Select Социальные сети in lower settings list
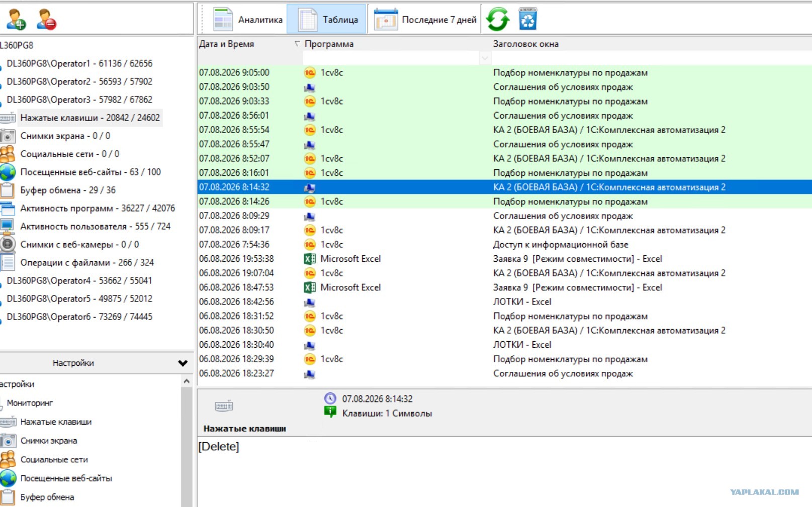The image size is (812, 507). (54, 459)
